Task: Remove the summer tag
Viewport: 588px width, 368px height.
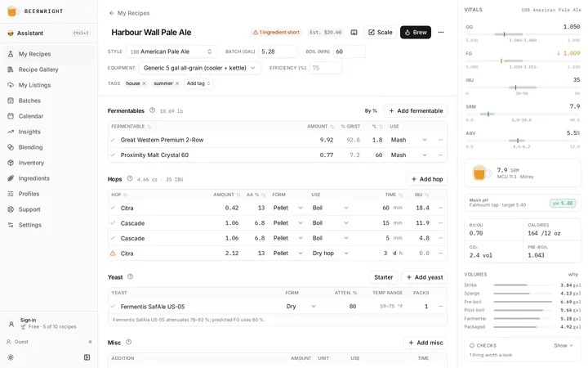Action: click(x=177, y=83)
